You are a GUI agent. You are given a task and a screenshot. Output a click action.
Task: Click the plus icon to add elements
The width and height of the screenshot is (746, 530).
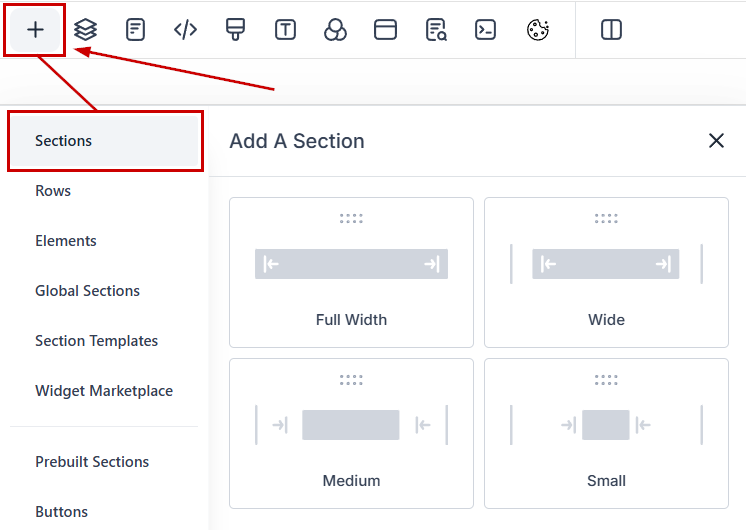coord(35,30)
